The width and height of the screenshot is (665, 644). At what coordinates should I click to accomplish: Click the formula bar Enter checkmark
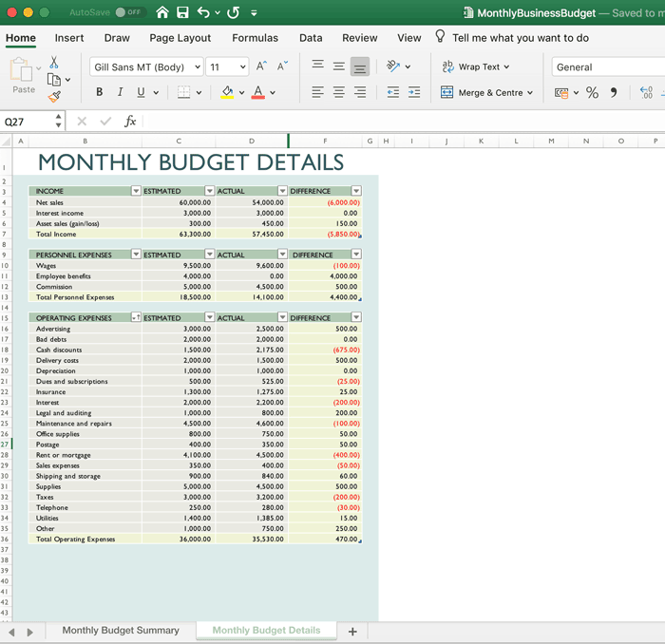(105, 122)
